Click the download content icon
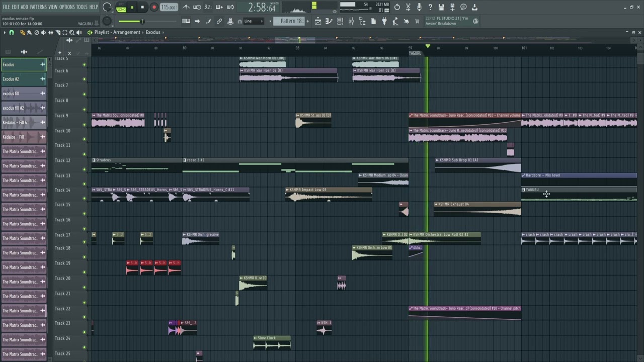The width and height of the screenshot is (644, 362). click(x=474, y=7)
